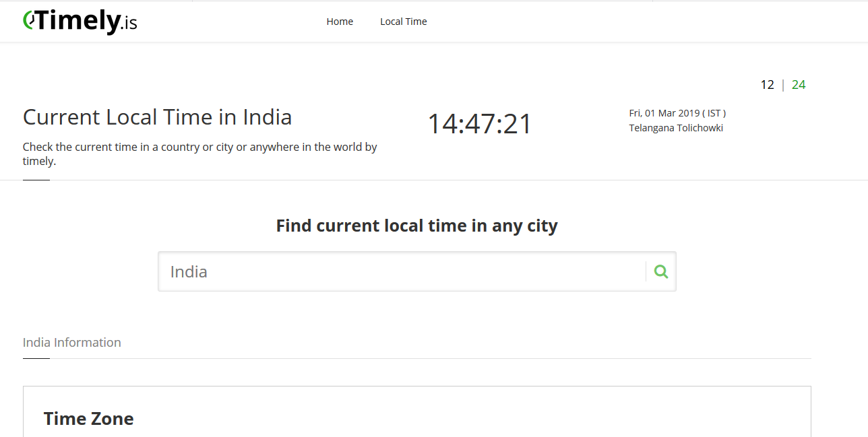Click the Find current local time heading
The height and width of the screenshot is (437, 868).
[416, 225]
